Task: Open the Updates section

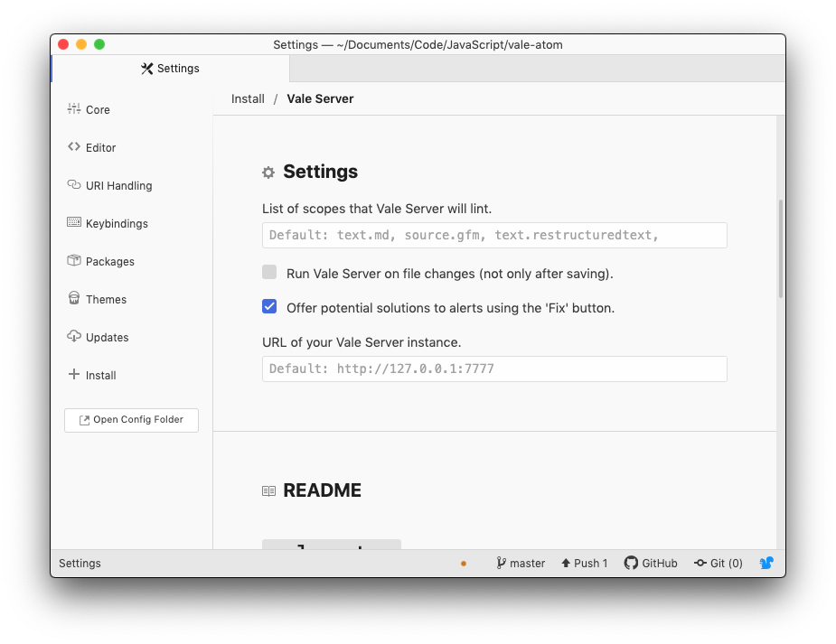Action: pyautogui.click(x=99, y=337)
